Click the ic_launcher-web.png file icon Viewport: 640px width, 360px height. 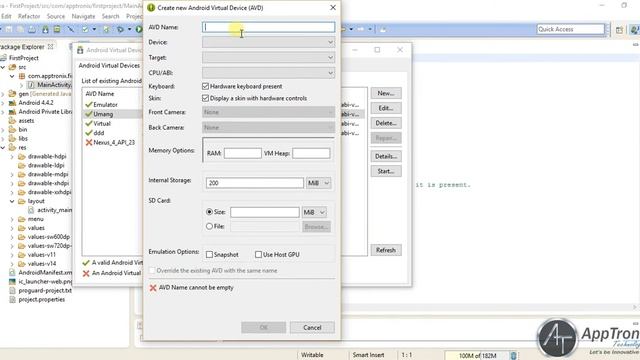coord(12,282)
